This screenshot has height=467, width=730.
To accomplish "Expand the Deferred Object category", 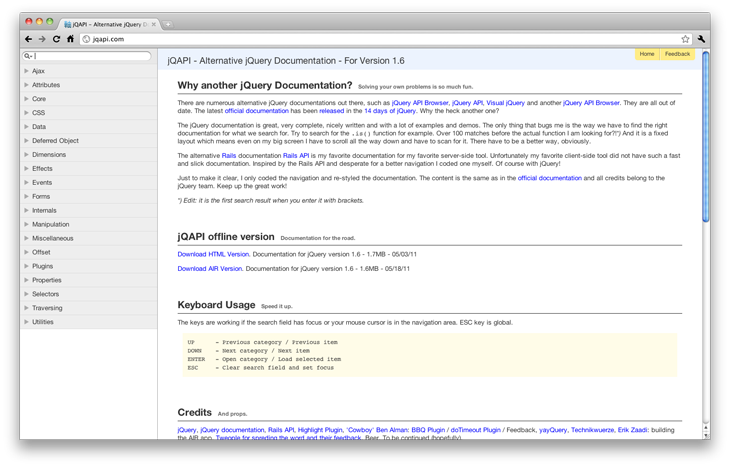I will (x=55, y=141).
